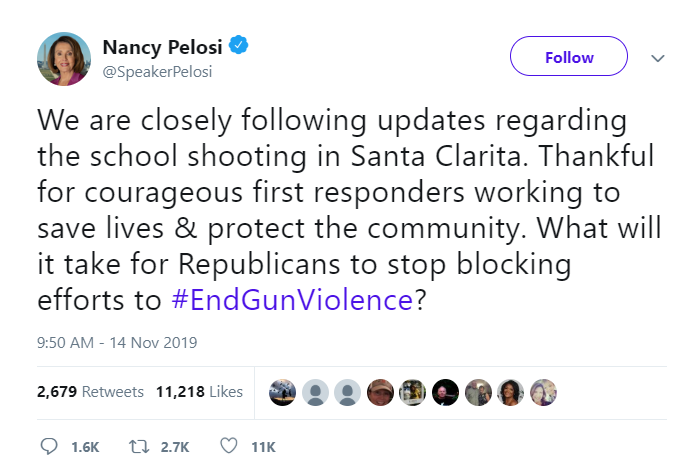This screenshot has height=466, width=679.
Task: Expand the tweet options chevron menu
Action: click(657, 58)
